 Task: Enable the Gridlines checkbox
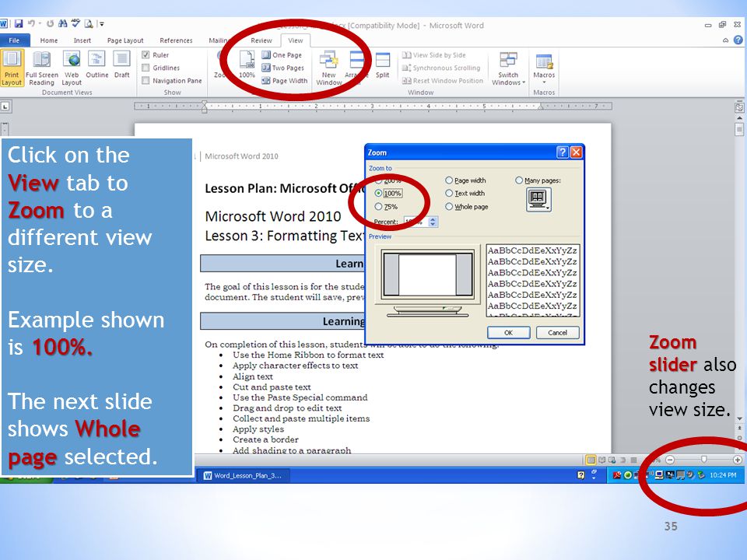146,68
